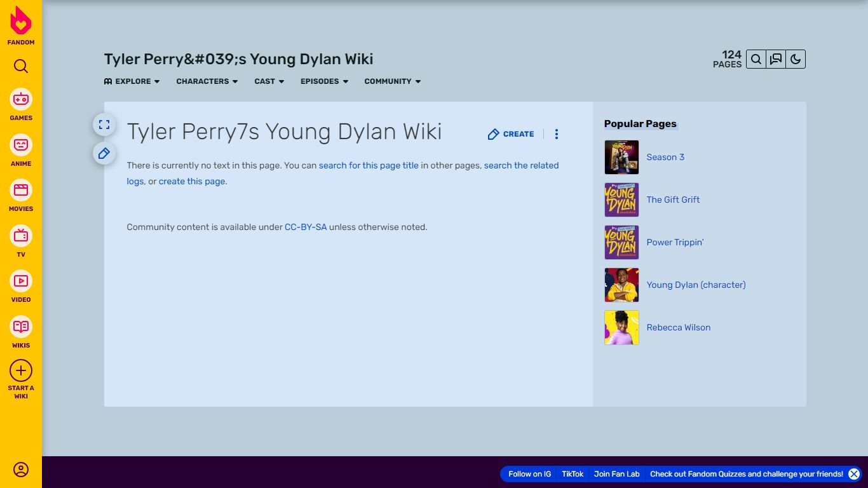
Task: Click the floating pencil edit icon
Action: click(104, 153)
